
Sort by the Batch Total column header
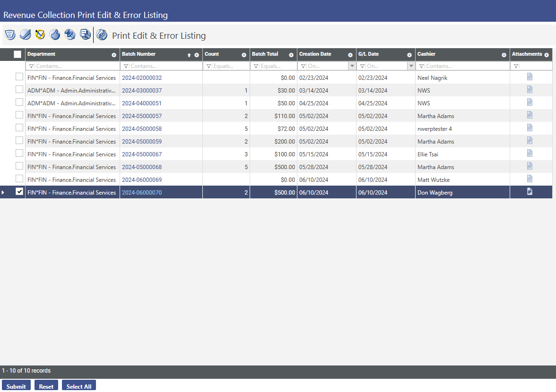click(265, 54)
